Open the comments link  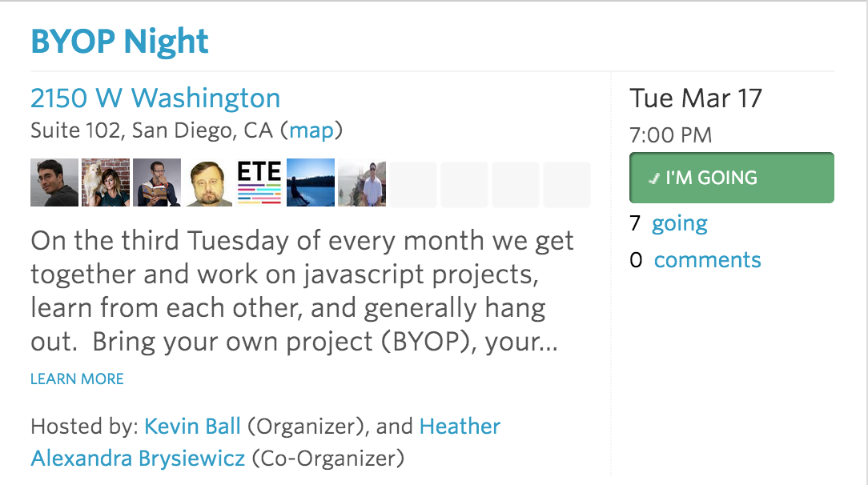(x=708, y=260)
